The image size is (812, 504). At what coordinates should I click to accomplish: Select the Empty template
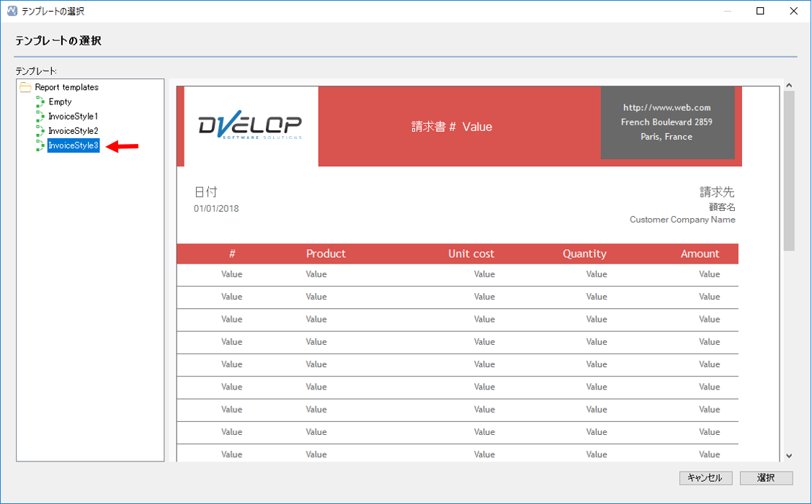click(60, 102)
